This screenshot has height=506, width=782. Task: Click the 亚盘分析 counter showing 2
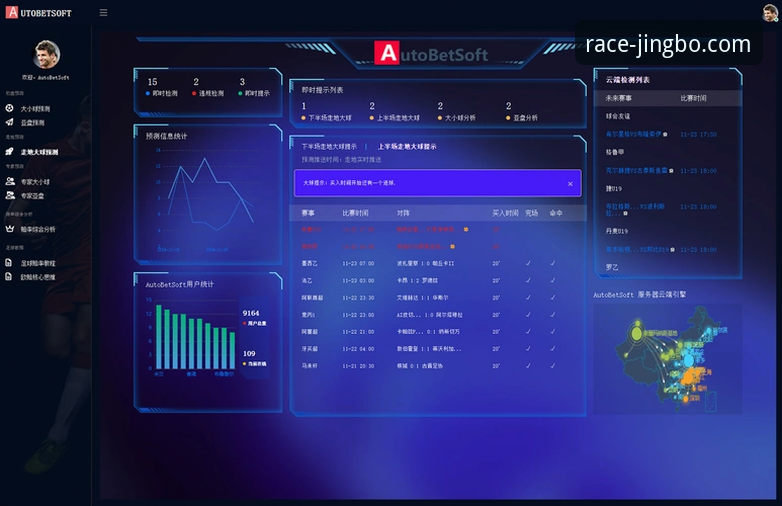[522, 112]
